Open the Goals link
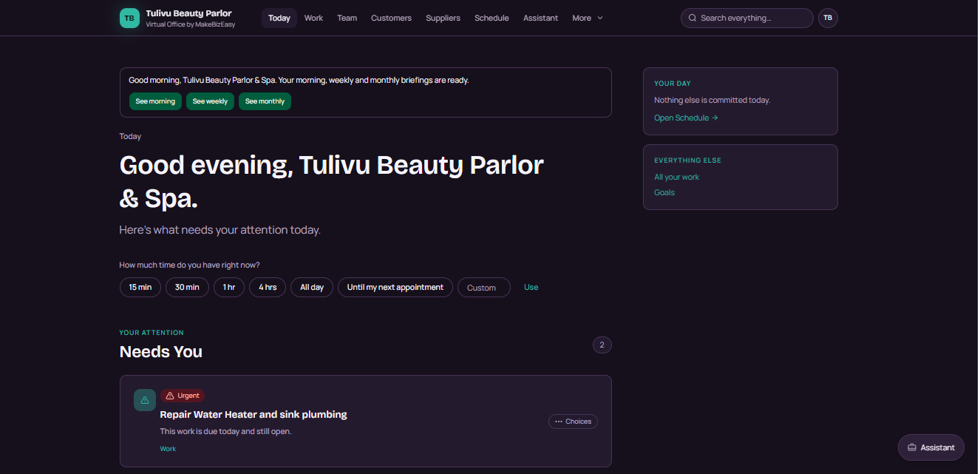Screen dimensions: 980x474 coord(664,192)
